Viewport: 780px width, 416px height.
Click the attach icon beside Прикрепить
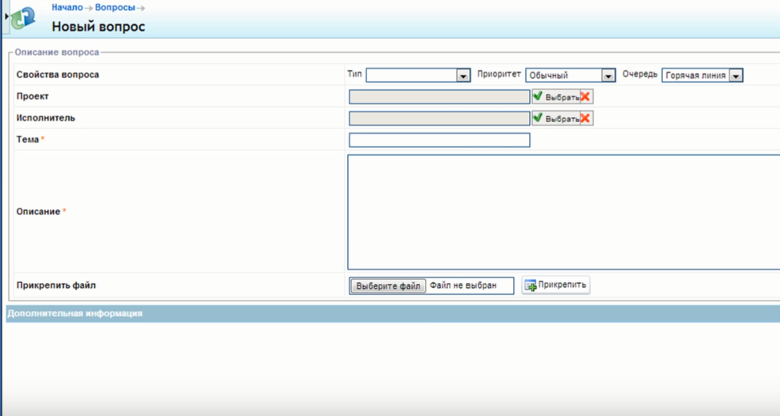(531, 285)
